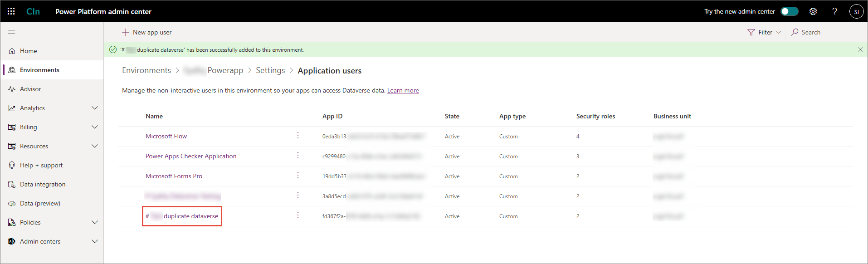The image size is (868, 264).
Task: Open Data (preview) in sidebar
Action: tap(40, 203)
